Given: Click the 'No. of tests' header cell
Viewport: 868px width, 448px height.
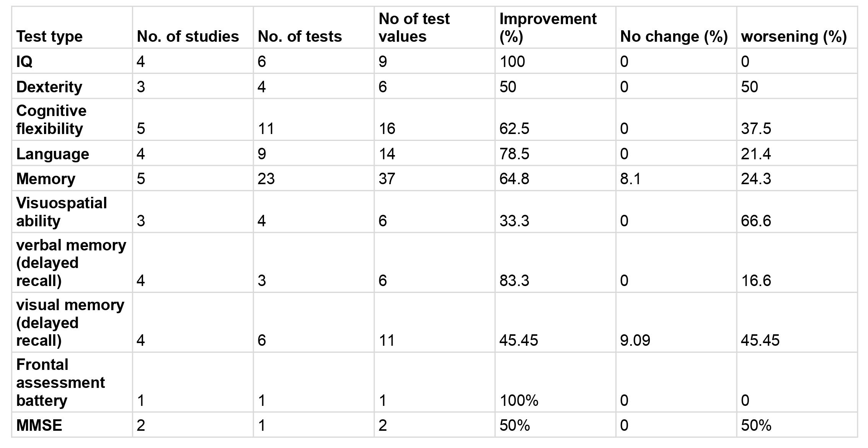Looking at the screenshot, I should pos(300,36).
